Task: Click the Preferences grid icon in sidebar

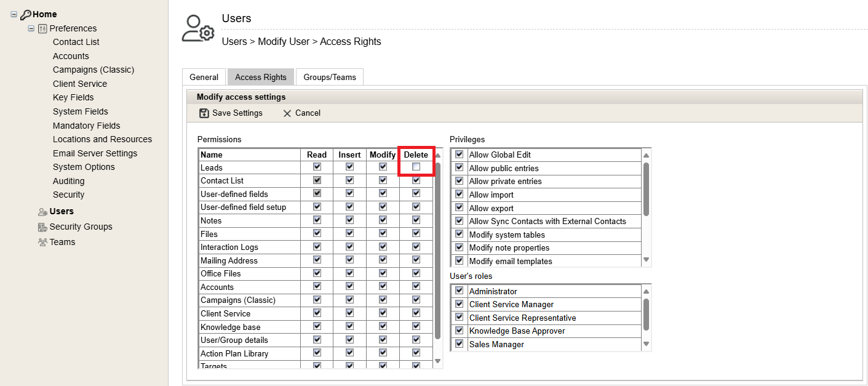Action: (42, 28)
